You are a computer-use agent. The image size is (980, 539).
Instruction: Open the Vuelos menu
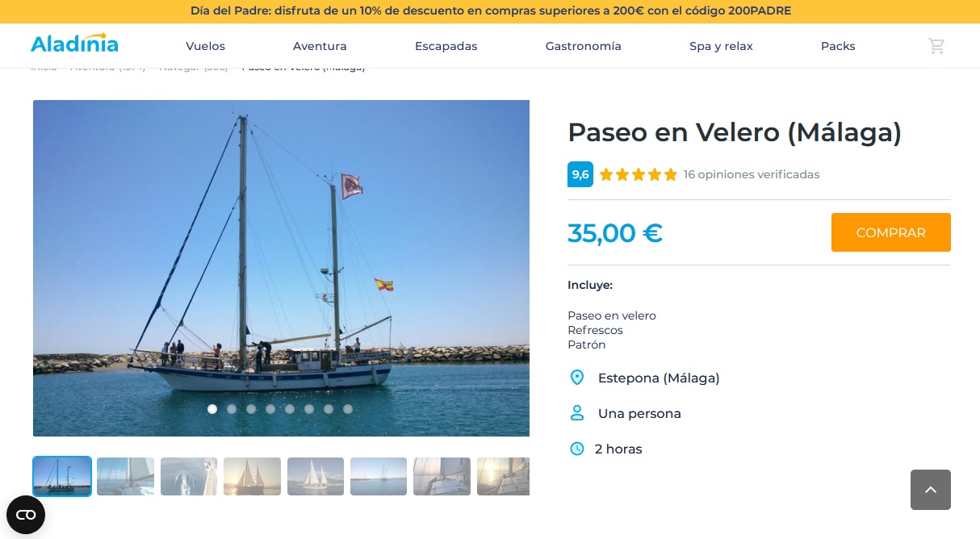click(x=205, y=46)
